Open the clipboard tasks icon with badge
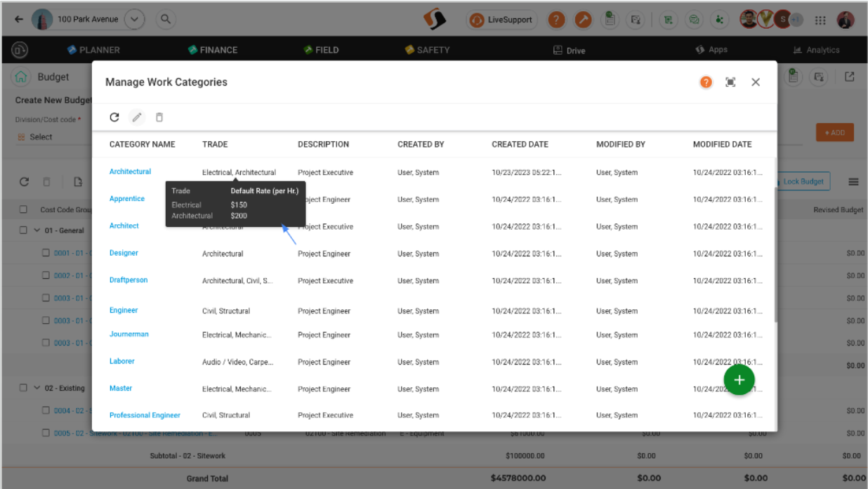 coord(610,19)
